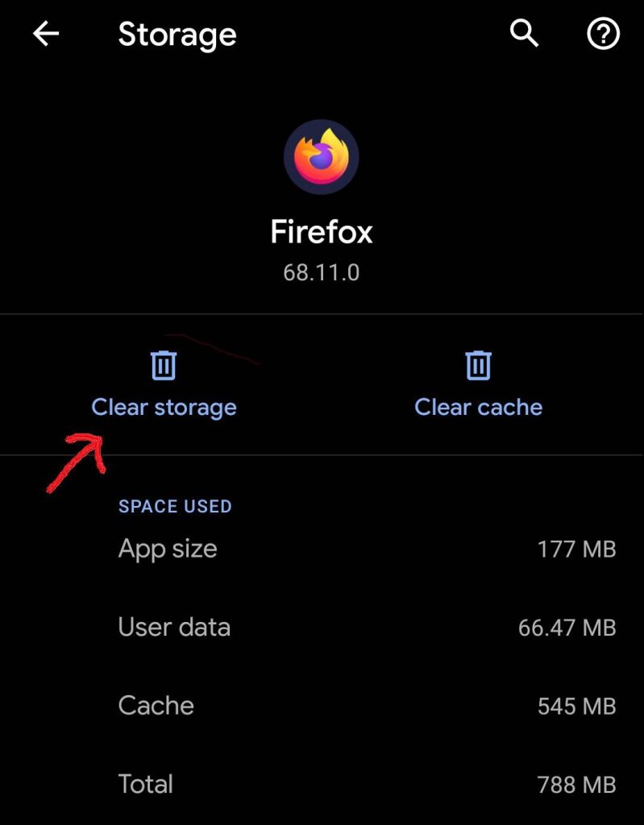Screen dimensions: 644x825
Task: Select the App size row label
Action: click(x=168, y=549)
